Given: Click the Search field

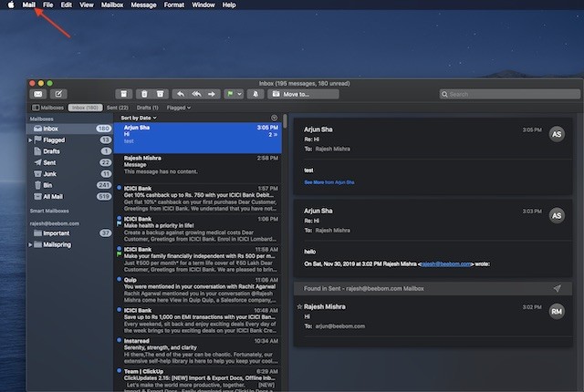Looking at the screenshot, I should point(509,94).
